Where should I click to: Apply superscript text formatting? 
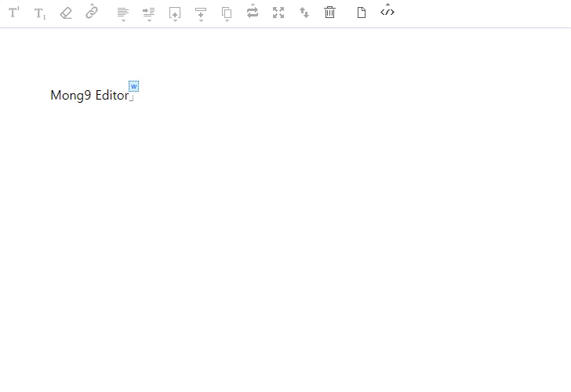[x=14, y=13]
